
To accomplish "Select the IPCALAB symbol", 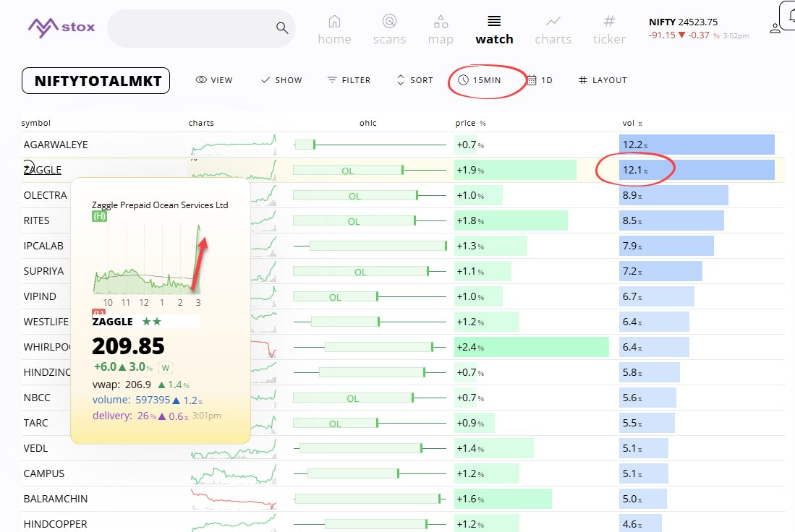I will (x=43, y=246).
